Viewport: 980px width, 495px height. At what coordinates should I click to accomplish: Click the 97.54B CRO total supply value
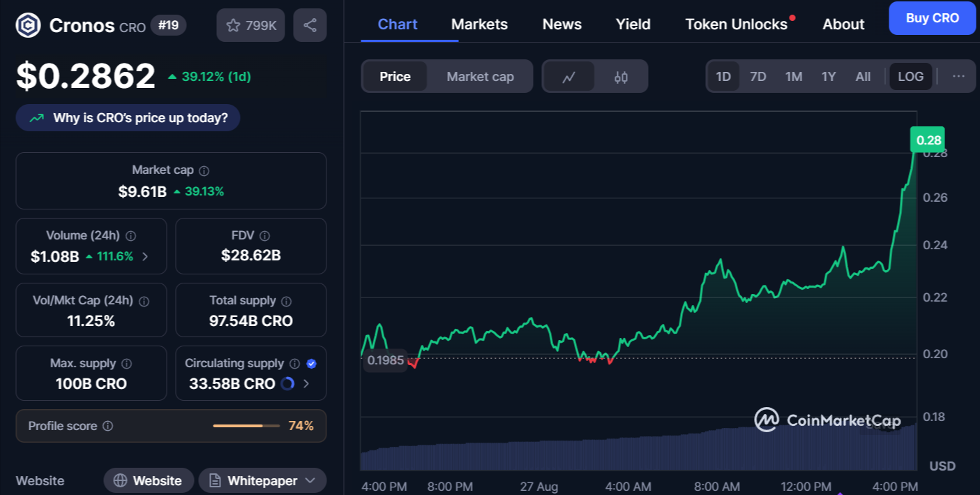pos(251,321)
